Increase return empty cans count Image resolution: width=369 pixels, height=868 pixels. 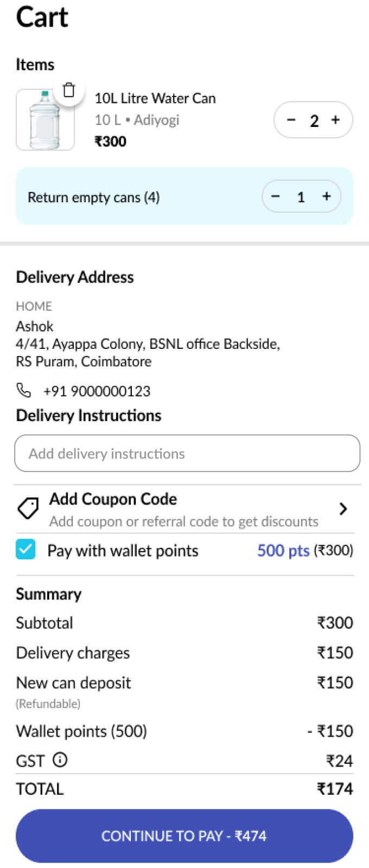[x=327, y=196]
